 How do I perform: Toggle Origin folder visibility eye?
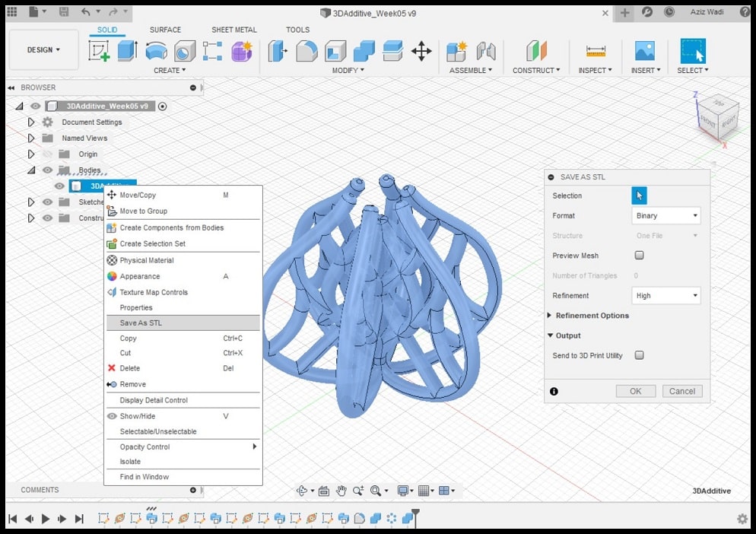point(47,154)
